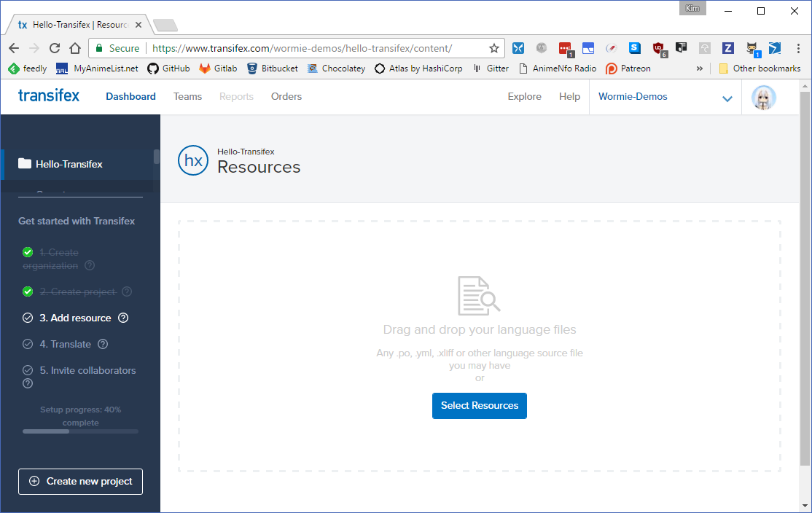Open help for Translate step

103,344
